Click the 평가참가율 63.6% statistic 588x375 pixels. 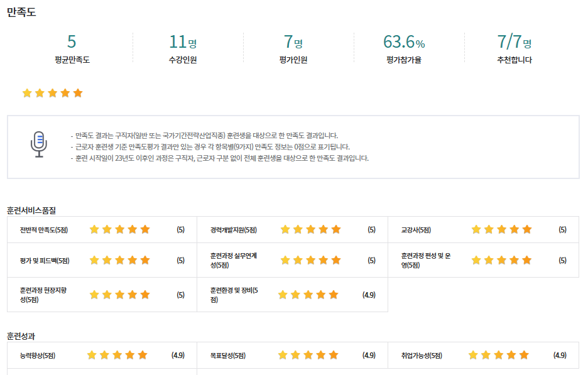[404, 42]
